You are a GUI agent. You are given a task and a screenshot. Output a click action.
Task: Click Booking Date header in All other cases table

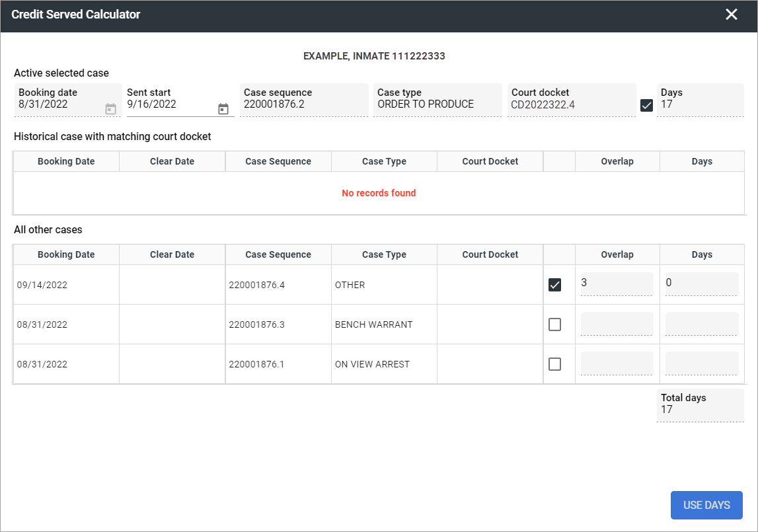click(x=66, y=254)
